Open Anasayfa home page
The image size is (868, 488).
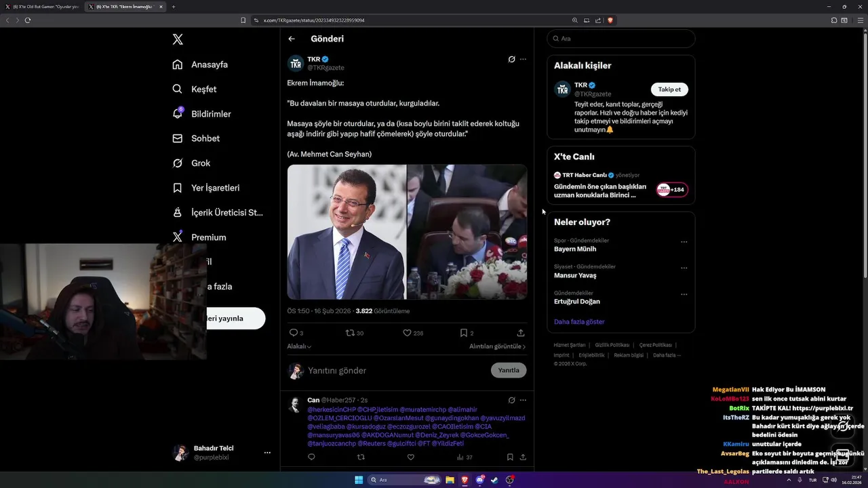click(x=200, y=64)
